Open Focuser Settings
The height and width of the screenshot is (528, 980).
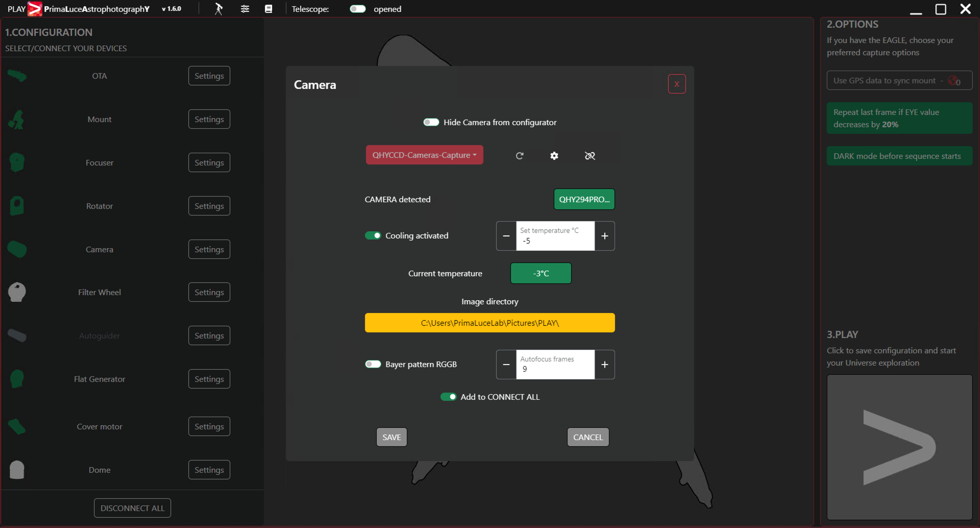click(209, 163)
